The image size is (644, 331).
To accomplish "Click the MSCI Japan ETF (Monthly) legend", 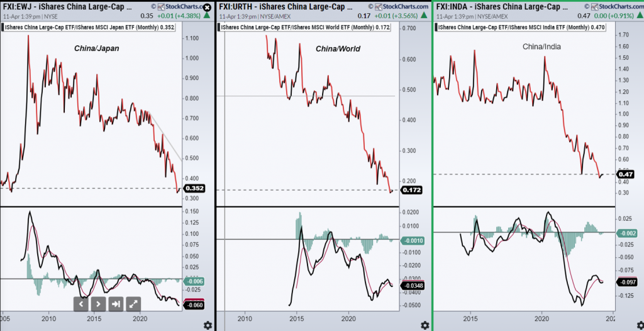I will [x=89, y=28].
